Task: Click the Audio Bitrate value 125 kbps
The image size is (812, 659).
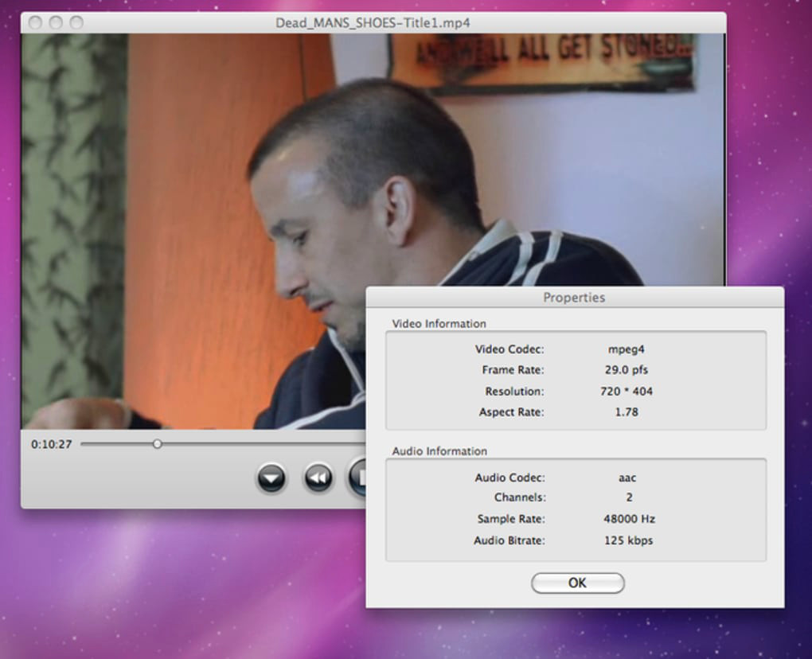Action: [629, 540]
